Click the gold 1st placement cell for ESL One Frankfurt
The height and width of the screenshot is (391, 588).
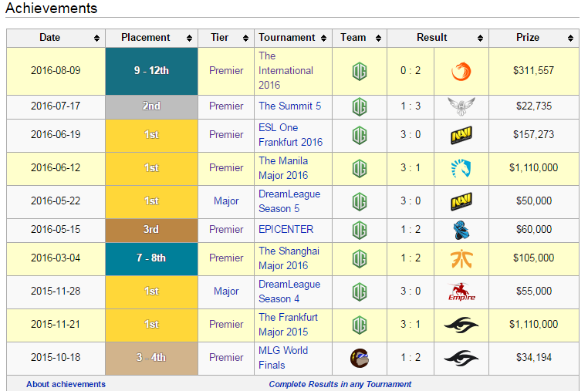[151, 135]
